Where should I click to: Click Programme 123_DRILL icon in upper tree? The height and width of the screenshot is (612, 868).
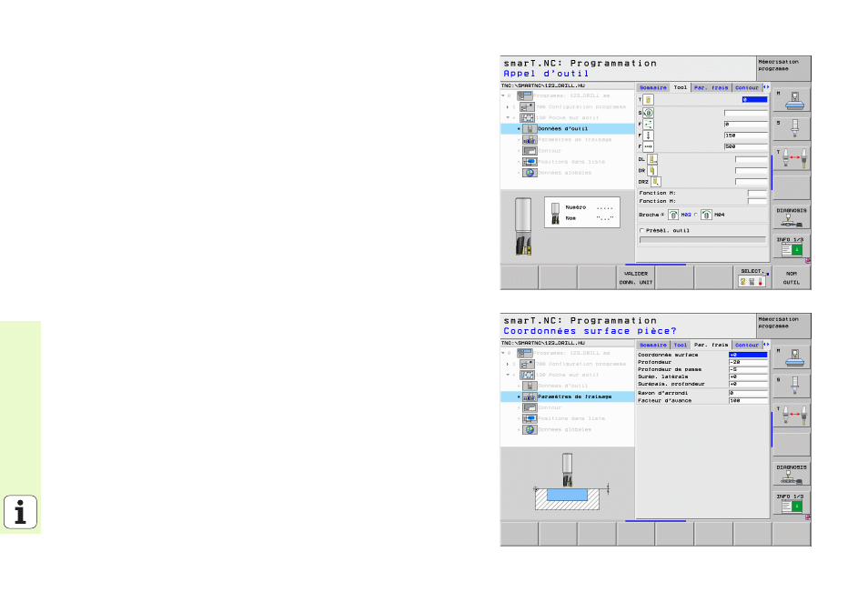(524, 95)
